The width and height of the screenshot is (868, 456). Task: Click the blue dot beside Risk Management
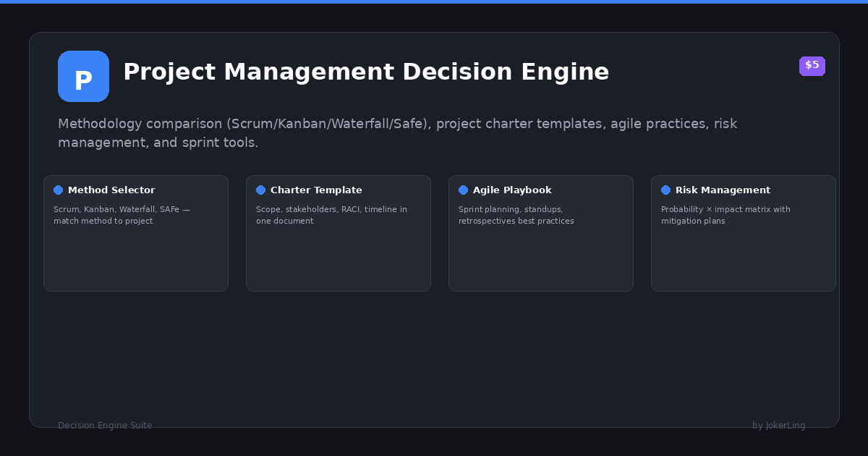(x=665, y=190)
